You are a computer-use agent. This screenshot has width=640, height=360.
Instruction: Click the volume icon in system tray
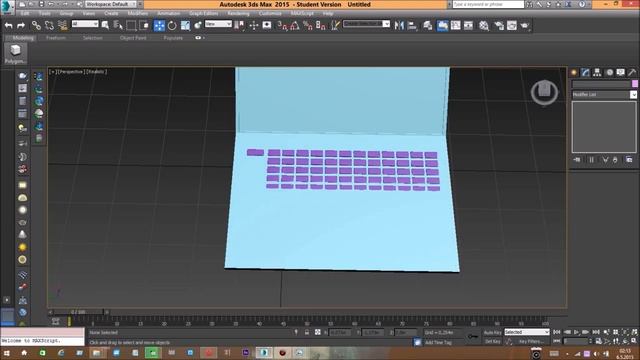pos(596,353)
